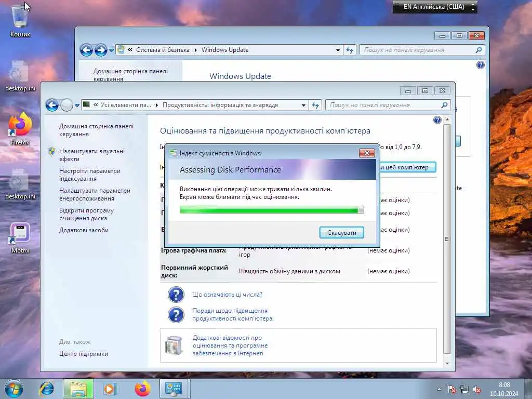Switch to the Control Panel taskbar item
The width and height of the screenshot is (532, 399).
point(174,389)
